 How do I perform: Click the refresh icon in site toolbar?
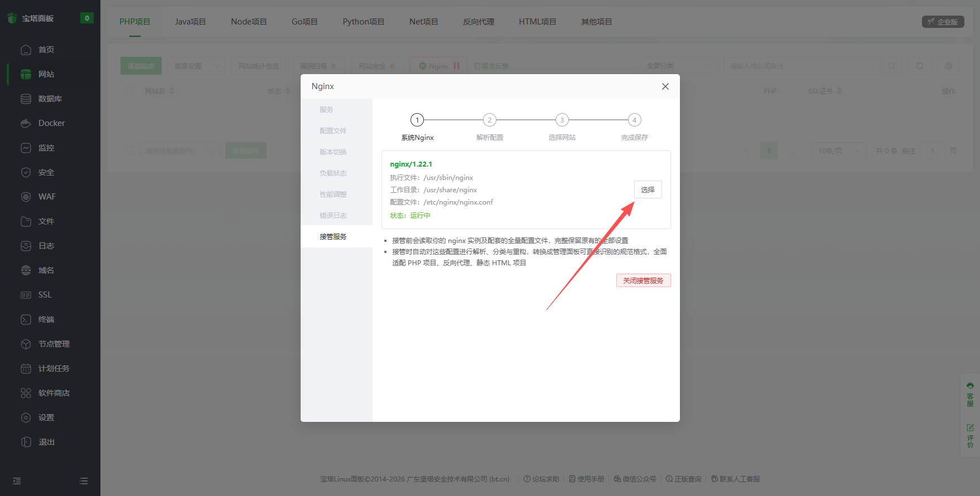tap(920, 66)
